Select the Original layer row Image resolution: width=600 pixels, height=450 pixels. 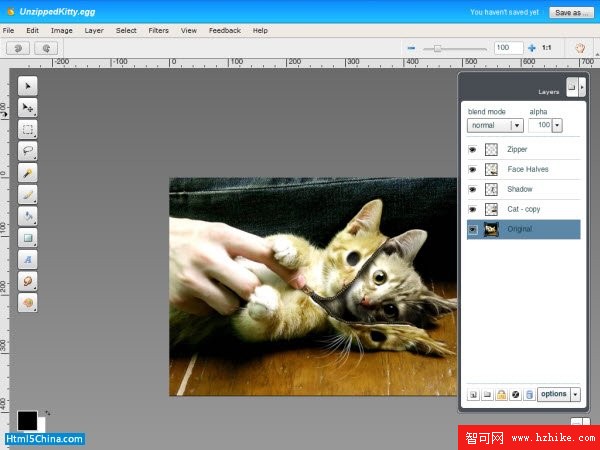click(x=523, y=230)
